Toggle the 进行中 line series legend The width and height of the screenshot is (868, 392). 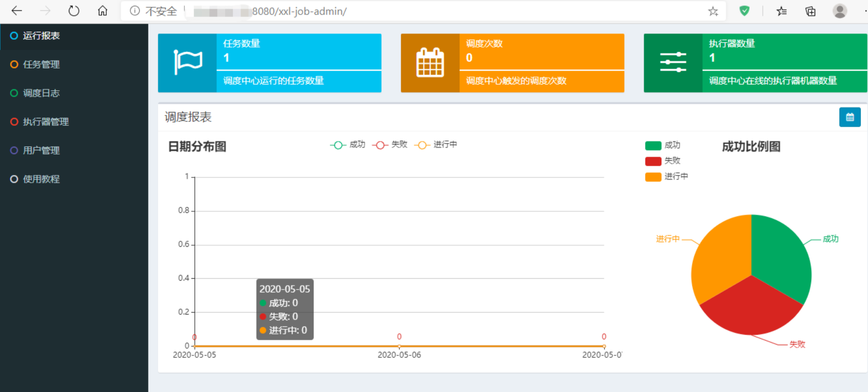[435, 145]
